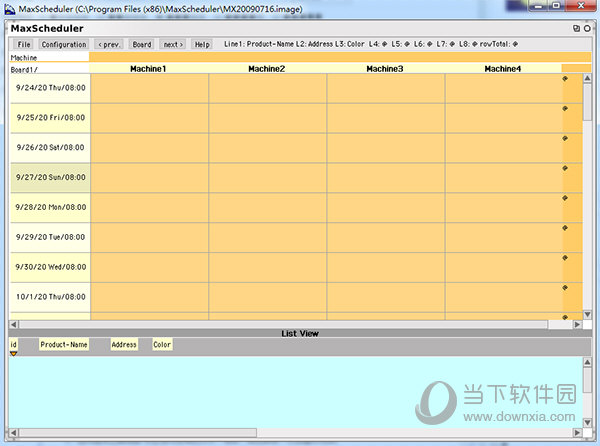Go to previous with '< prev.' button
600x446 pixels.
[109, 44]
